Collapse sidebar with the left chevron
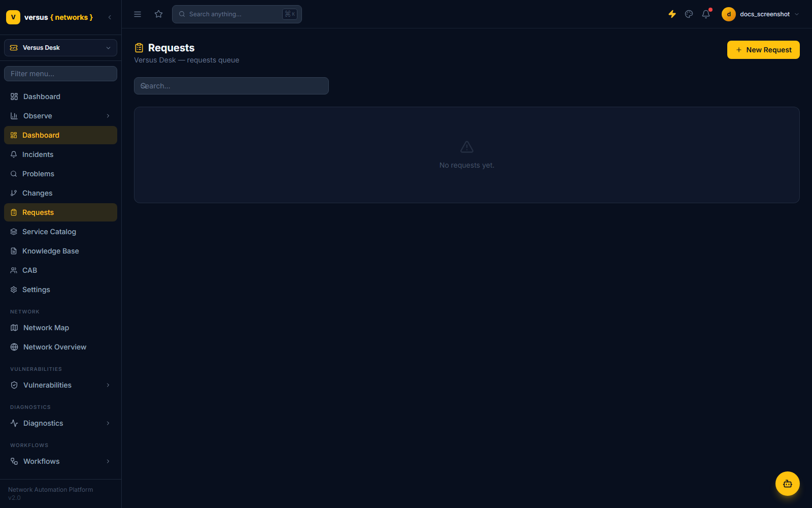This screenshot has width=812, height=508. [110, 17]
